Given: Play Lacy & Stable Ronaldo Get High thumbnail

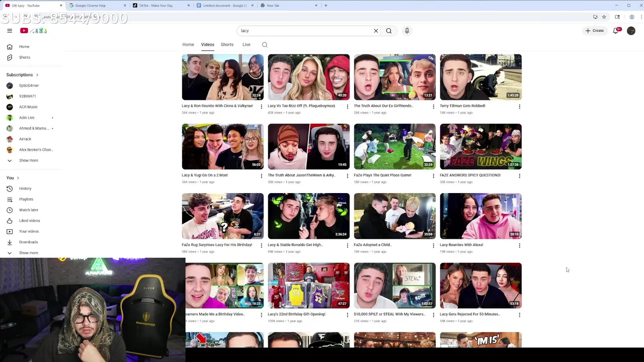Looking at the screenshot, I should [x=308, y=216].
